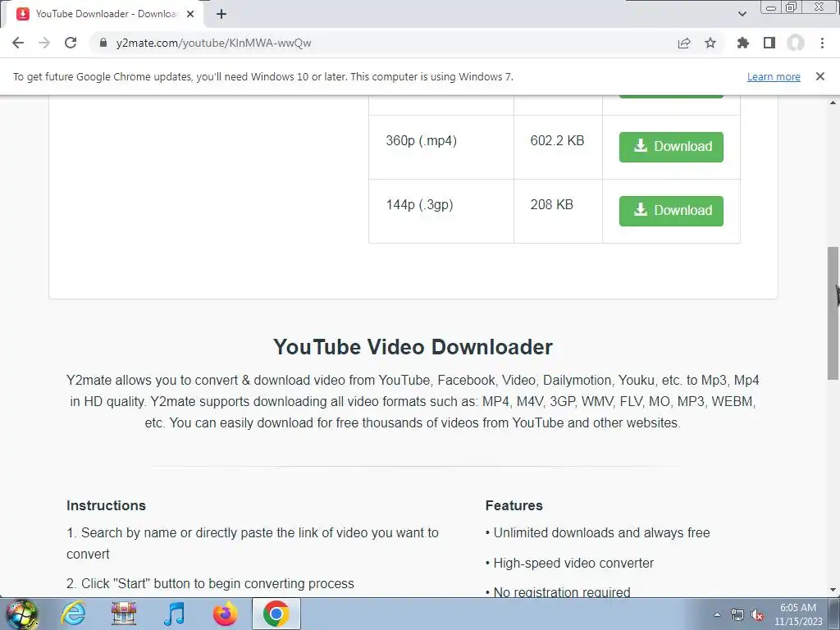This screenshot has width=840, height=630.
Task: Launch Firefox from the taskbar
Action: point(225,614)
